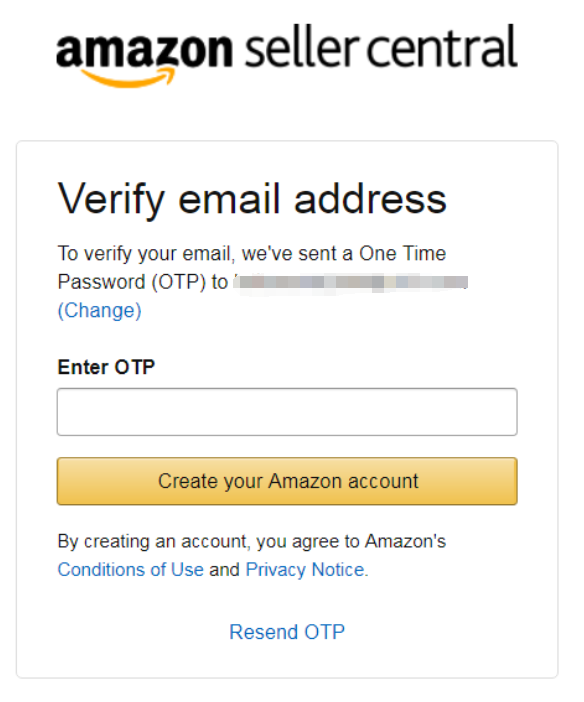Open the Conditions of Use link
This screenshot has height=702, width=584.
pos(130,569)
